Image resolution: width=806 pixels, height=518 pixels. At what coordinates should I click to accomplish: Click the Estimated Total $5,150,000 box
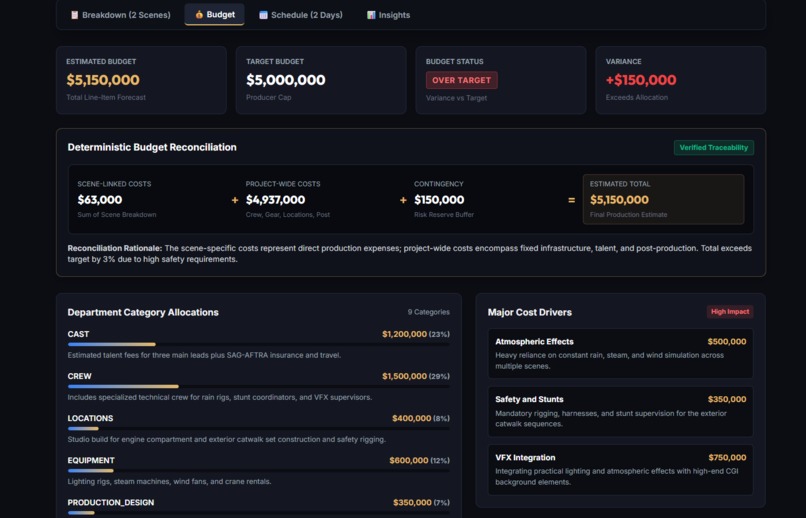click(x=664, y=199)
